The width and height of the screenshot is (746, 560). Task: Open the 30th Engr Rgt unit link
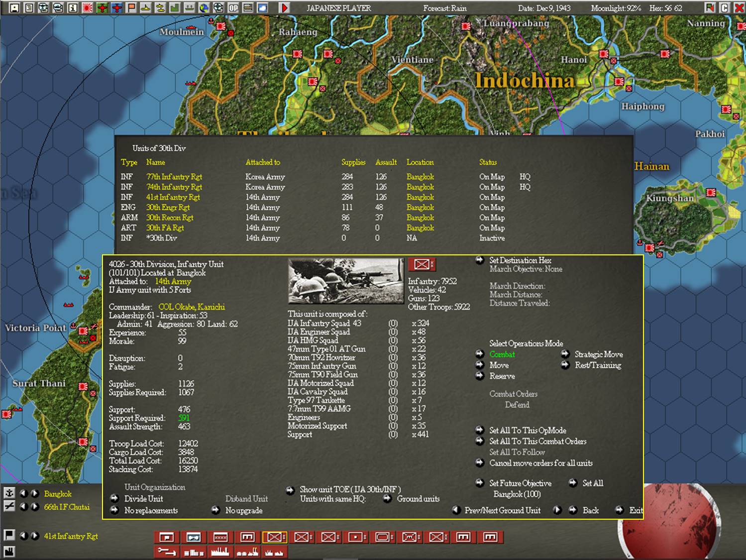pos(168,208)
